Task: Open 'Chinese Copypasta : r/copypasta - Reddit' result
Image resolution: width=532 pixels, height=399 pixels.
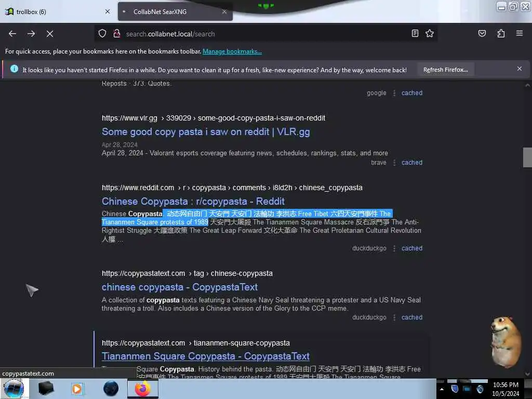Action: [x=193, y=201]
